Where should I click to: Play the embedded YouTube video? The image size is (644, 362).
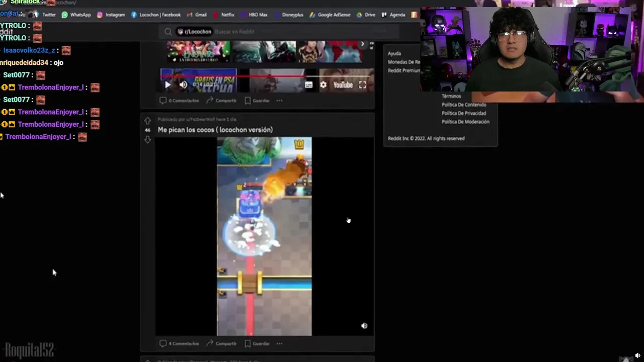coord(168,85)
